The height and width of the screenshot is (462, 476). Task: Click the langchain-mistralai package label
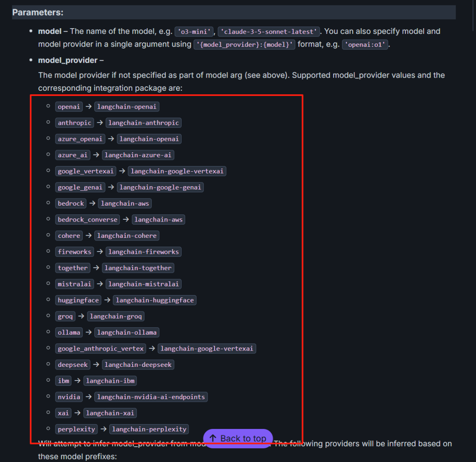(x=143, y=284)
